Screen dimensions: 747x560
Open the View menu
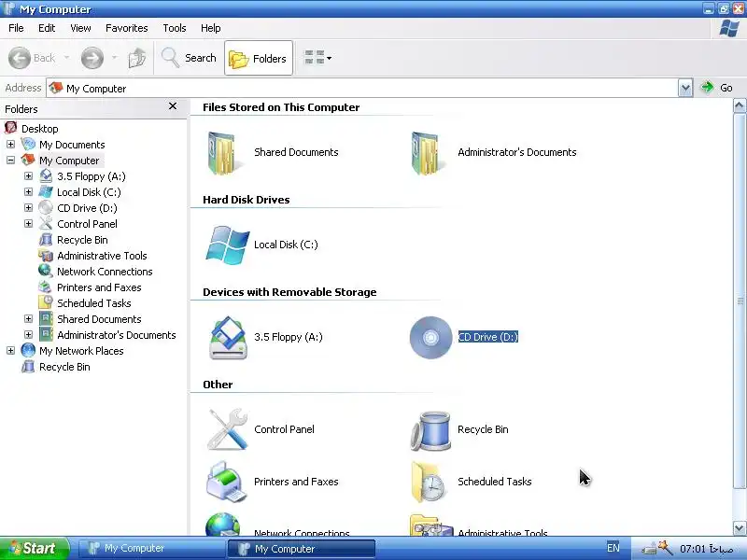[x=80, y=28]
